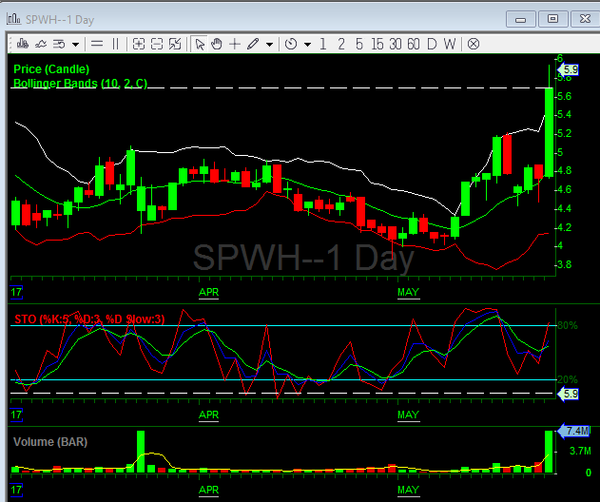Open the pencil tool dropdown arrow

[269, 44]
